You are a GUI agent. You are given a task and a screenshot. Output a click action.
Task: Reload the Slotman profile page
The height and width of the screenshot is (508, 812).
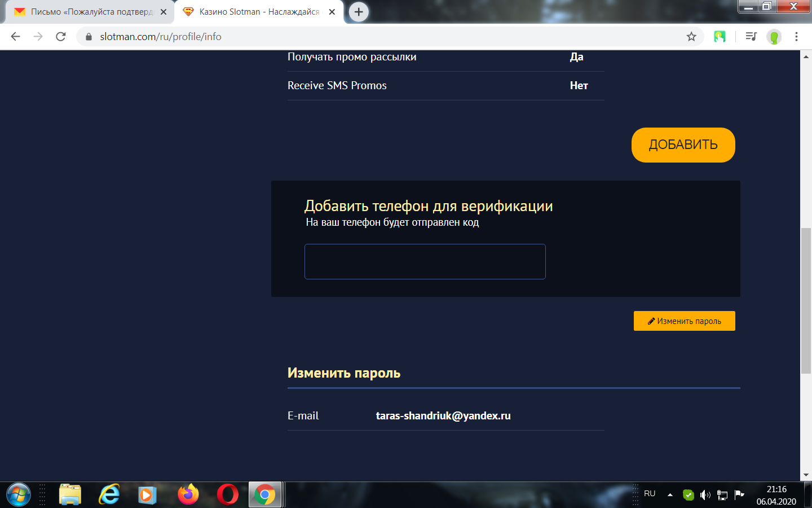61,37
